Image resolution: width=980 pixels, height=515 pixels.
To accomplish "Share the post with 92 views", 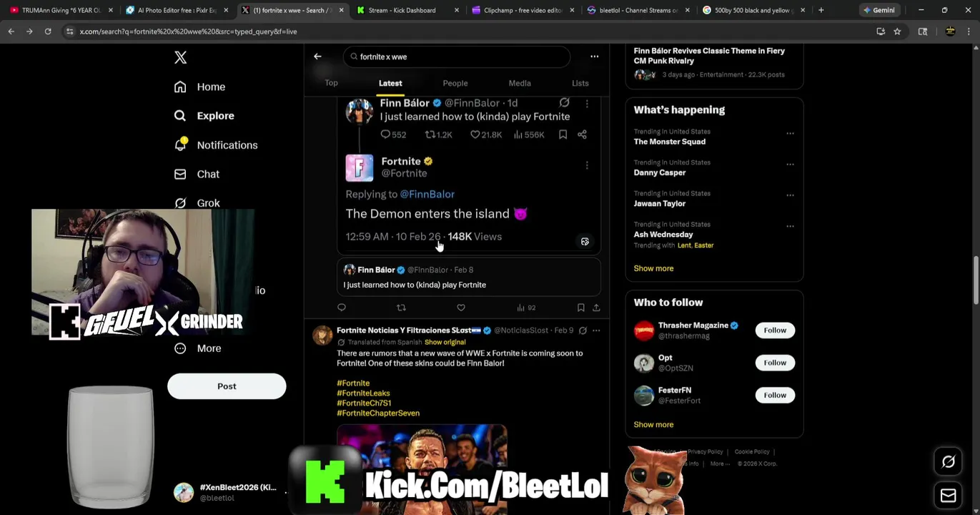I will 596,308.
